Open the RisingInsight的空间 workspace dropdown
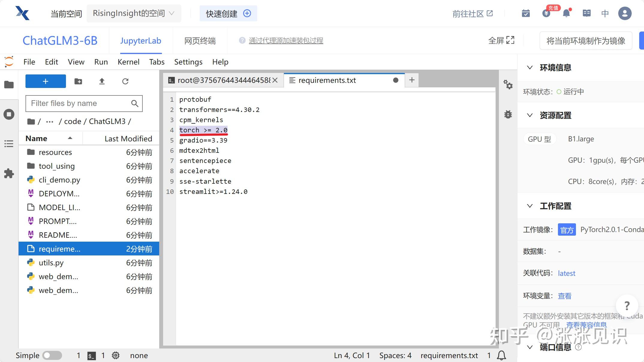This screenshot has height=362, width=644. 134,13
